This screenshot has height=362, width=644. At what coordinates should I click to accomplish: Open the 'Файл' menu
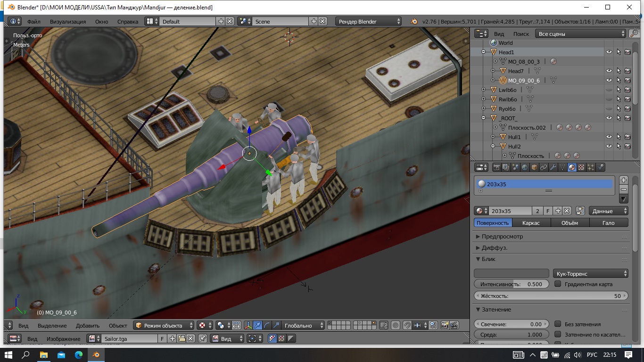[33, 22]
